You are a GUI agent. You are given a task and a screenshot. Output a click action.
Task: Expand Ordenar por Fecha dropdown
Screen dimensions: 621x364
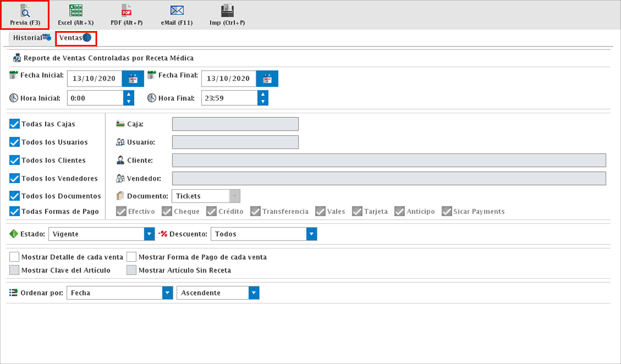[x=167, y=293]
